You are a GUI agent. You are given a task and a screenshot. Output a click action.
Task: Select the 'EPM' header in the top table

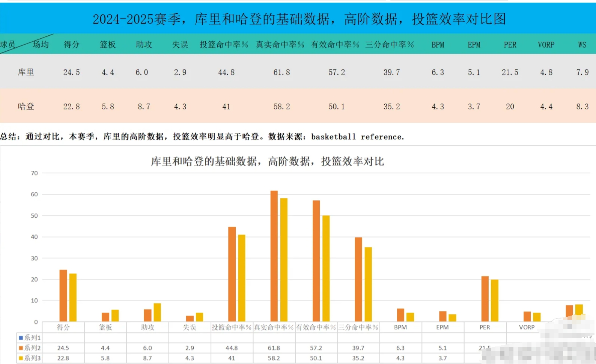(474, 45)
